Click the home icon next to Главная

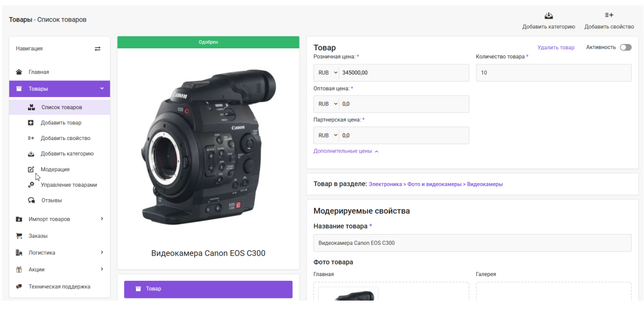click(19, 72)
